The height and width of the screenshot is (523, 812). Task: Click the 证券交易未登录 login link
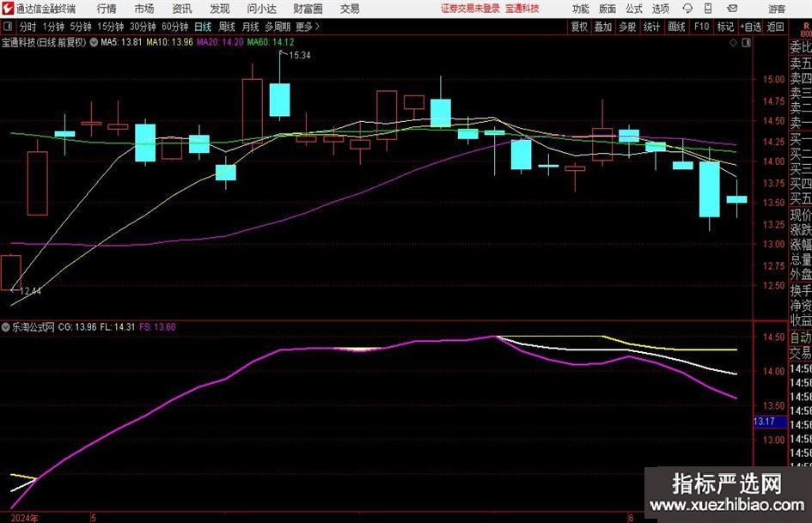click(x=470, y=9)
